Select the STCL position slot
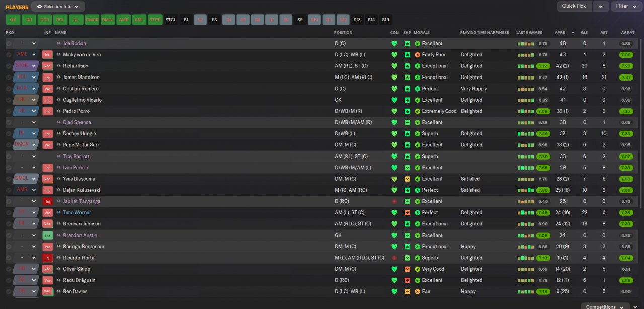 click(x=171, y=20)
